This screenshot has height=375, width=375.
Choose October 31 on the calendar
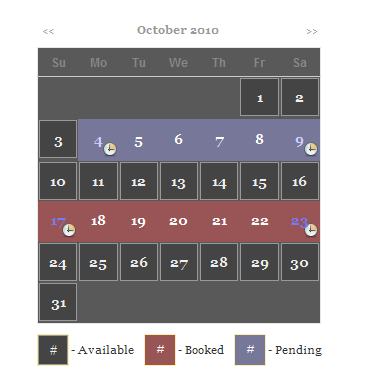pyautogui.click(x=58, y=302)
